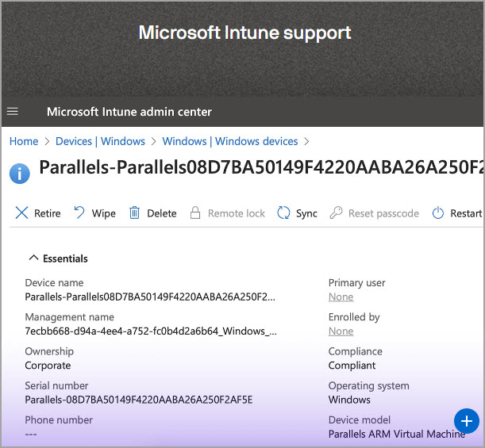Click the Serial number label

pyautogui.click(x=56, y=385)
